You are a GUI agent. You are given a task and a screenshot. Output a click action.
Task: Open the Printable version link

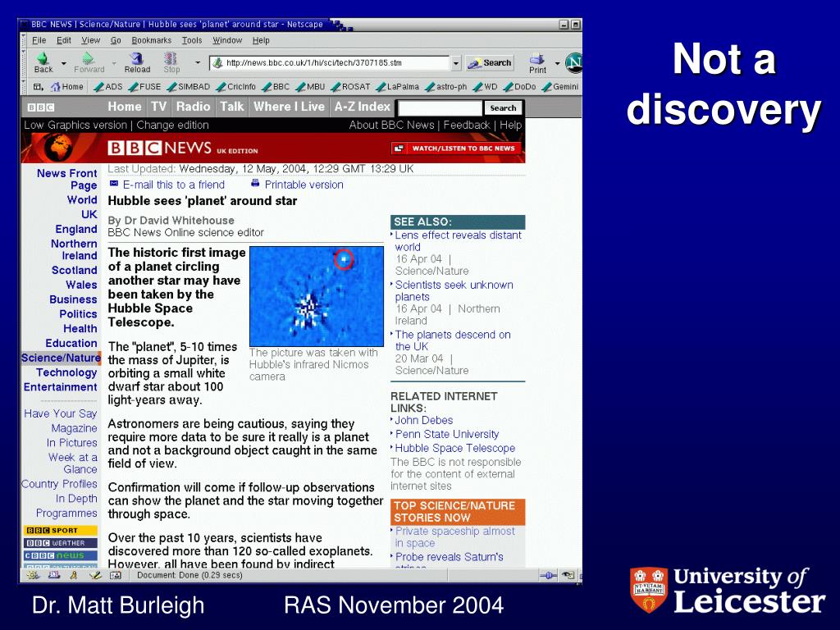304,185
